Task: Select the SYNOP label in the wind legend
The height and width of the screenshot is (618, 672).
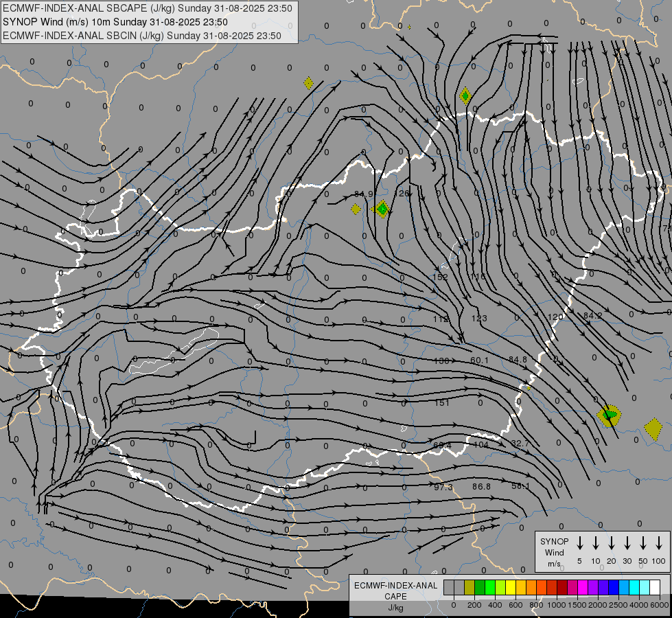Action: click(554, 542)
